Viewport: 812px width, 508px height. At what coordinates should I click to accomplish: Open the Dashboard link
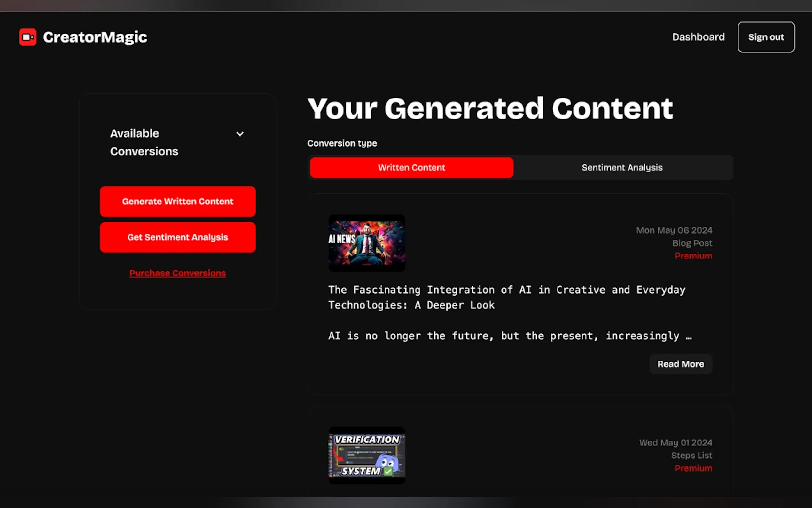click(x=698, y=37)
